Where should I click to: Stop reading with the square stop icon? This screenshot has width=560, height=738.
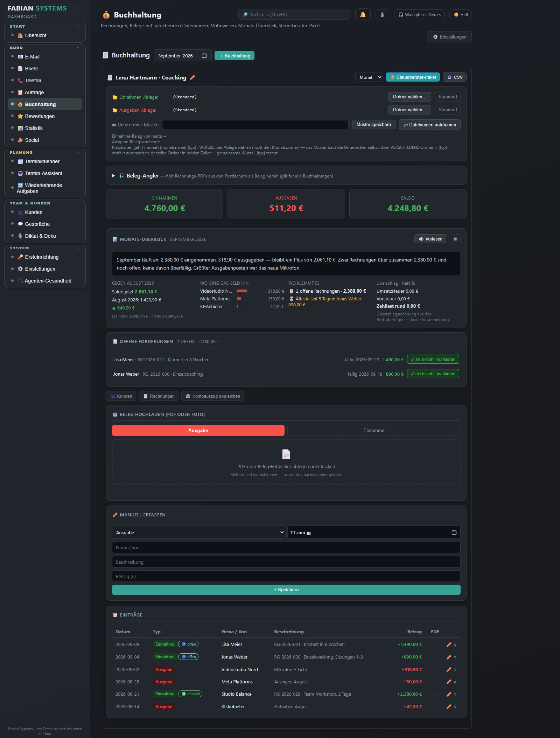coord(455,239)
